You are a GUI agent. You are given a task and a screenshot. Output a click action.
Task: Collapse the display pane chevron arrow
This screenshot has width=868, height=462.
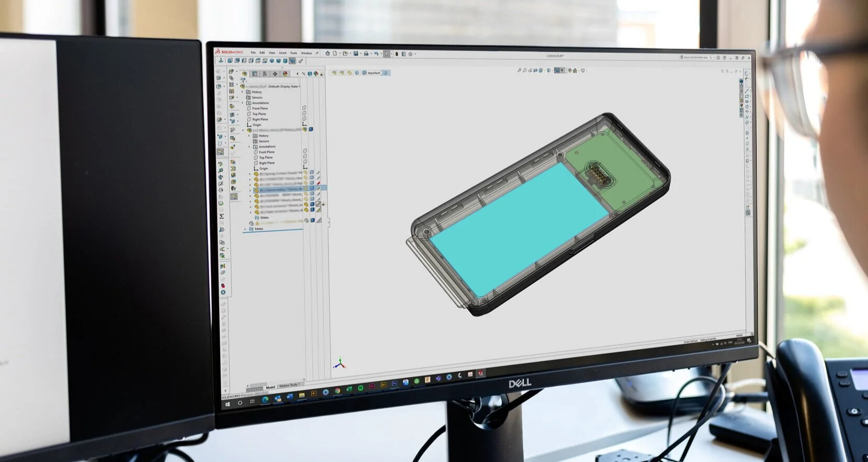297,74
